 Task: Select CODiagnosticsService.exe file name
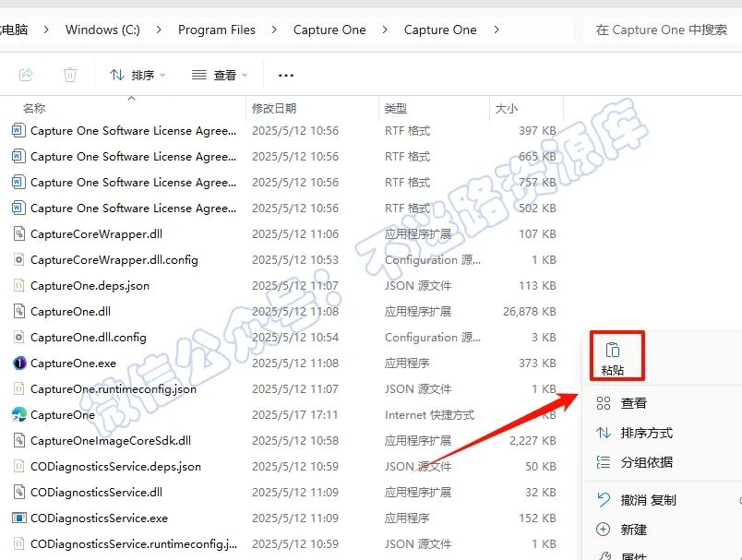click(x=100, y=518)
